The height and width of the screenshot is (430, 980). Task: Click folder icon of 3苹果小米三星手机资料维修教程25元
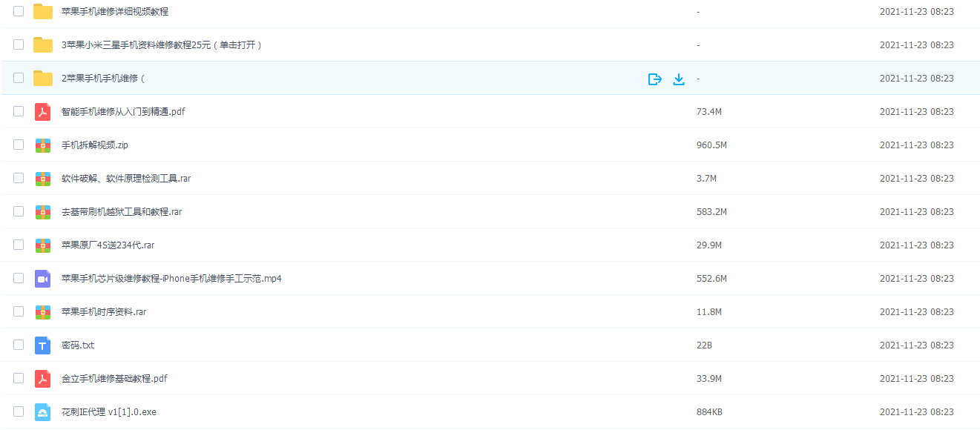coord(43,45)
